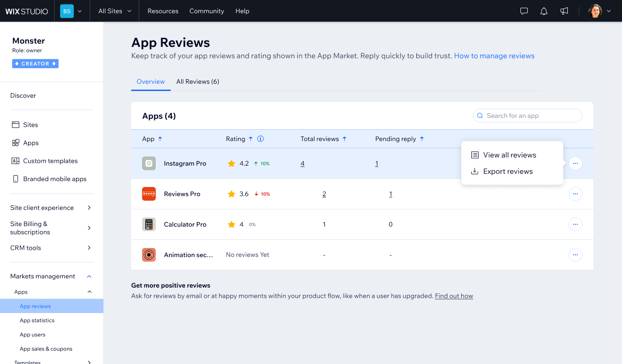Screen dimensions: 622x364
Task: Collapse Markets management section
Action: 51,276
